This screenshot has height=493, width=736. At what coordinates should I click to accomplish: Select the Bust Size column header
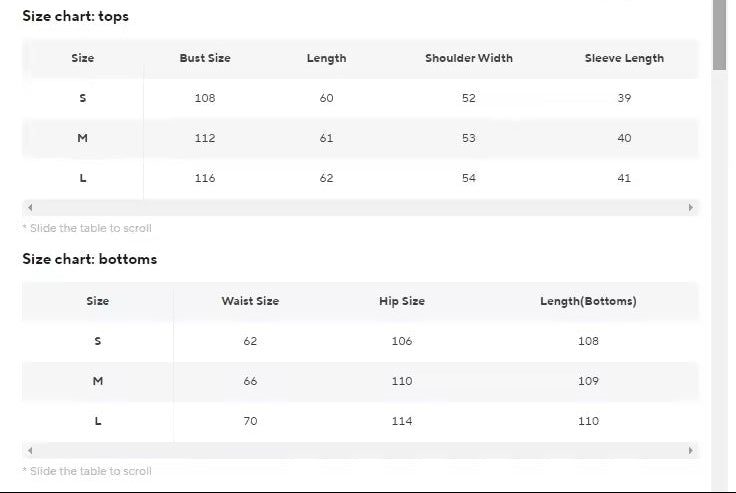205,58
